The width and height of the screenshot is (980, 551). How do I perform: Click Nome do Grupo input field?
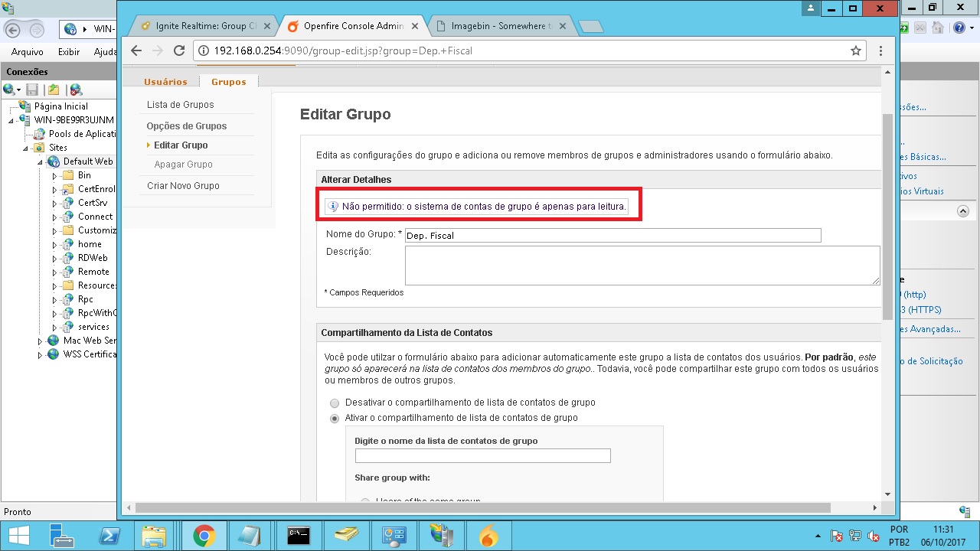click(x=612, y=236)
